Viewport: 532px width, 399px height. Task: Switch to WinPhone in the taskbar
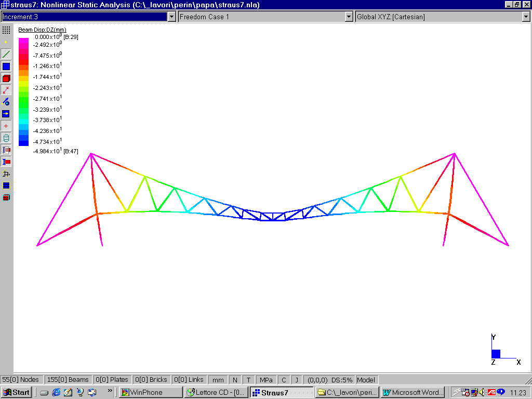pyautogui.click(x=151, y=392)
